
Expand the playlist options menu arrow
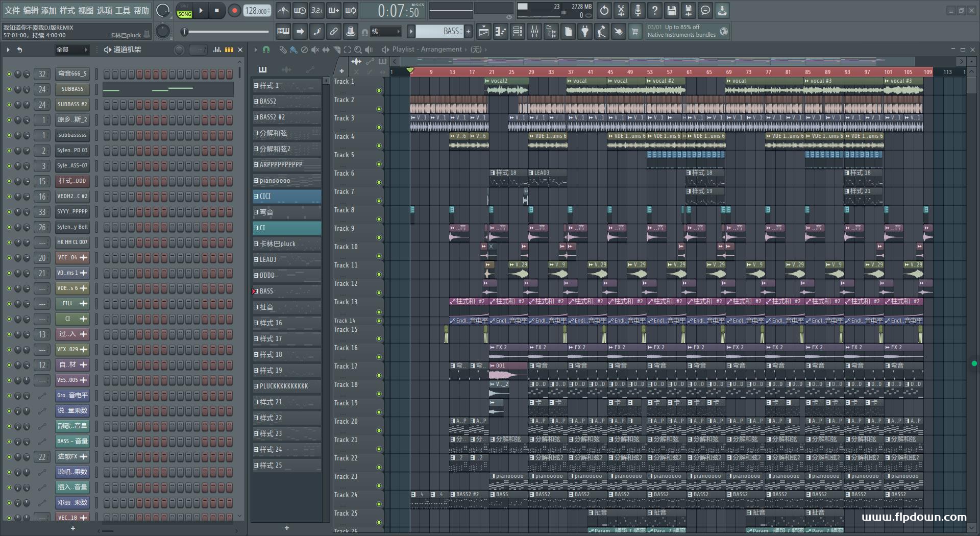coord(255,50)
